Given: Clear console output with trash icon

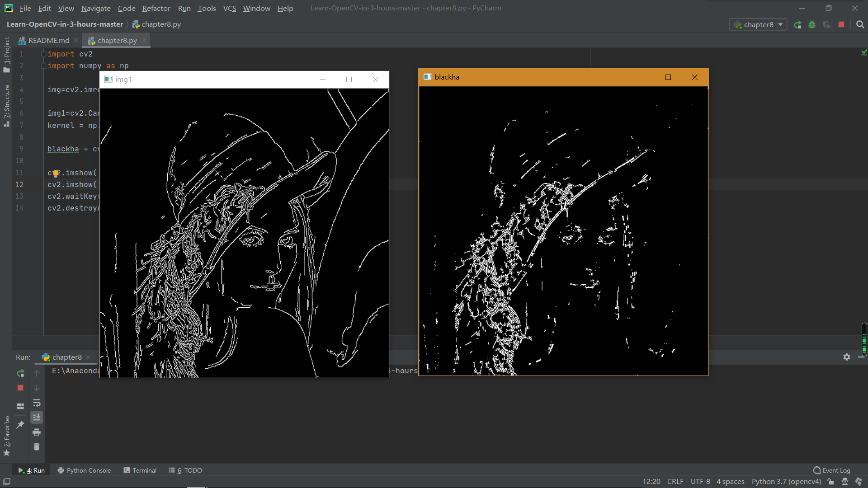Looking at the screenshot, I should tap(37, 447).
